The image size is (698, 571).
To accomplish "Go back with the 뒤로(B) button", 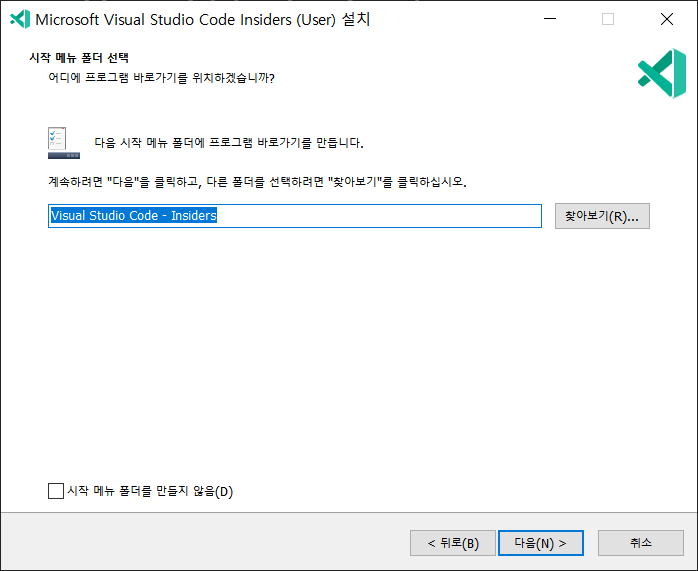I will pos(453,543).
